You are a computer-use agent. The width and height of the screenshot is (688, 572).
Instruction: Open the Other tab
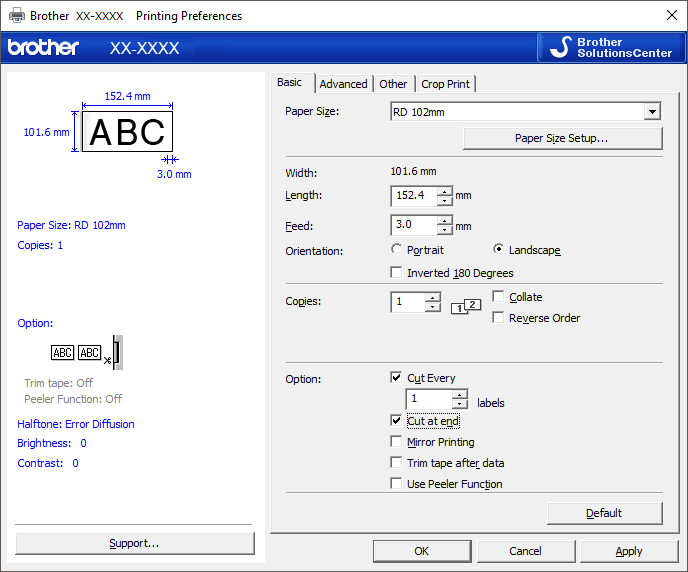click(x=393, y=84)
